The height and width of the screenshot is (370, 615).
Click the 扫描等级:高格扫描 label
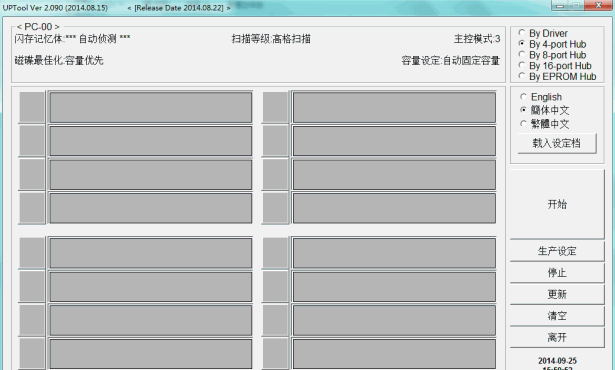click(271, 39)
